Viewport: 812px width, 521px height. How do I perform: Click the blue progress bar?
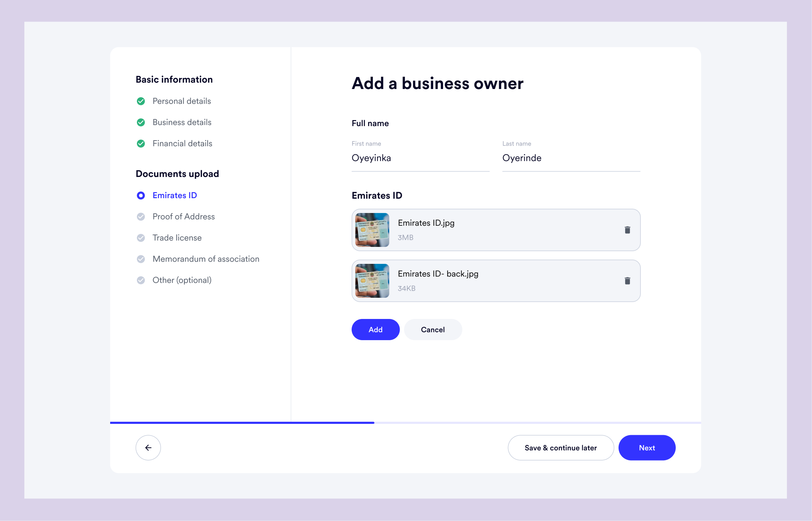coord(242,422)
